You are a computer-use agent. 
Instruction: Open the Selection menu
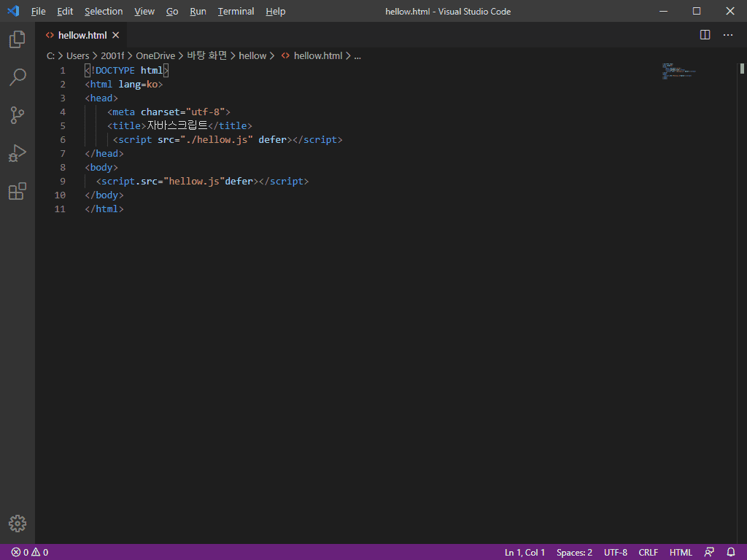(104, 12)
